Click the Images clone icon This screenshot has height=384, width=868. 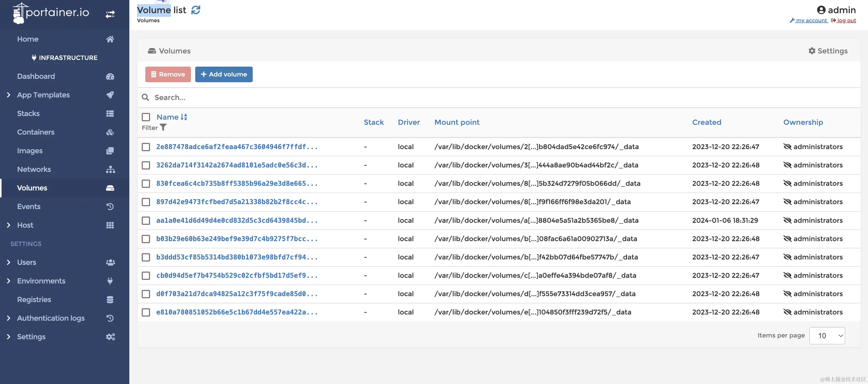point(110,151)
